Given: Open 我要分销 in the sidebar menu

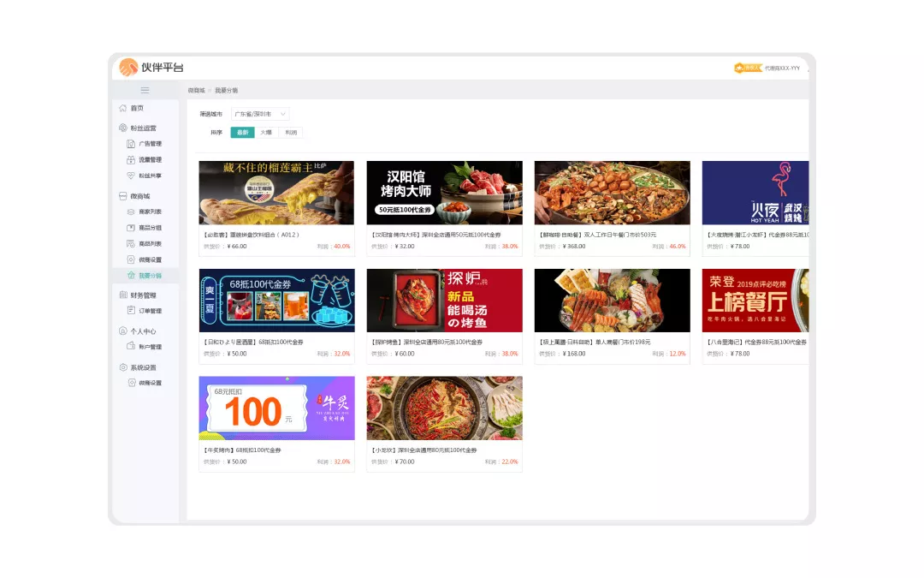Looking at the screenshot, I should (x=150, y=276).
